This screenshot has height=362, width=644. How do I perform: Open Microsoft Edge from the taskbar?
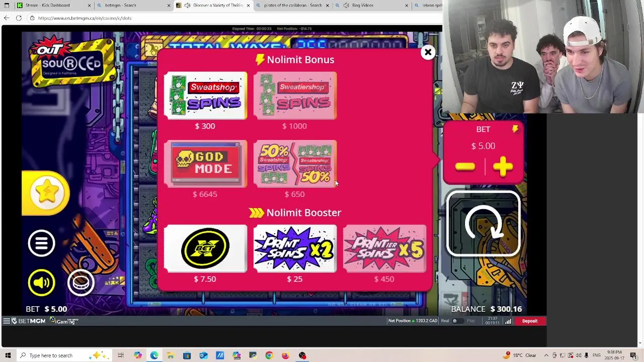click(x=154, y=355)
